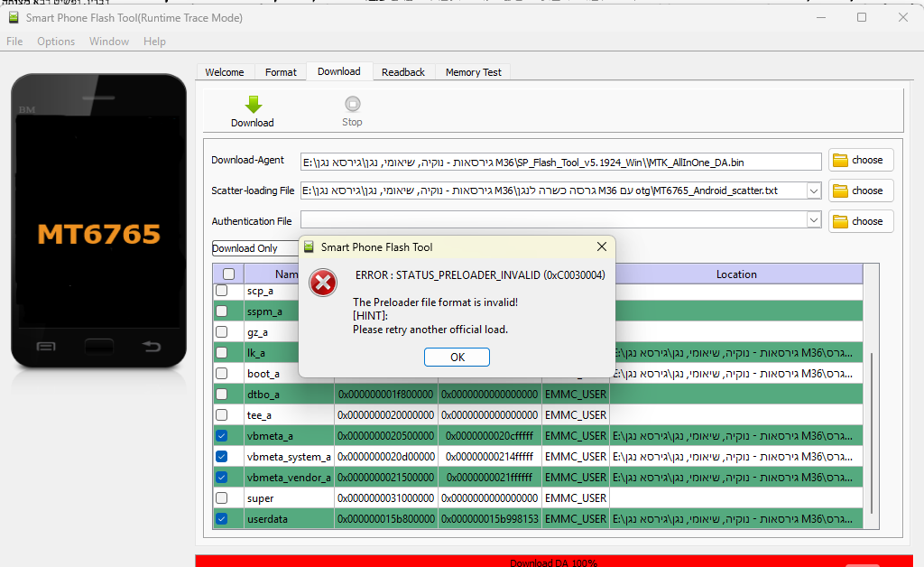Click the Smart Phone Flash Tool title icon
Image resolution: width=924 pixels, height=567 pixels.
point(14,17)
